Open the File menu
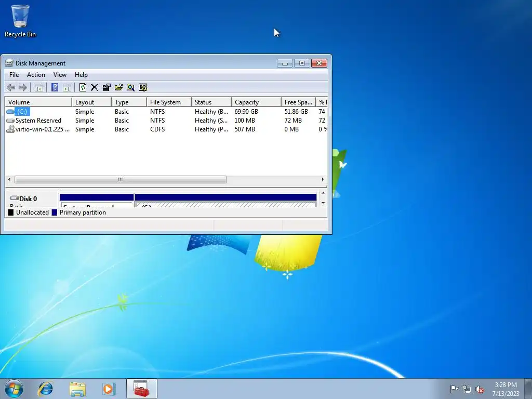 click(x=14, y=75)
